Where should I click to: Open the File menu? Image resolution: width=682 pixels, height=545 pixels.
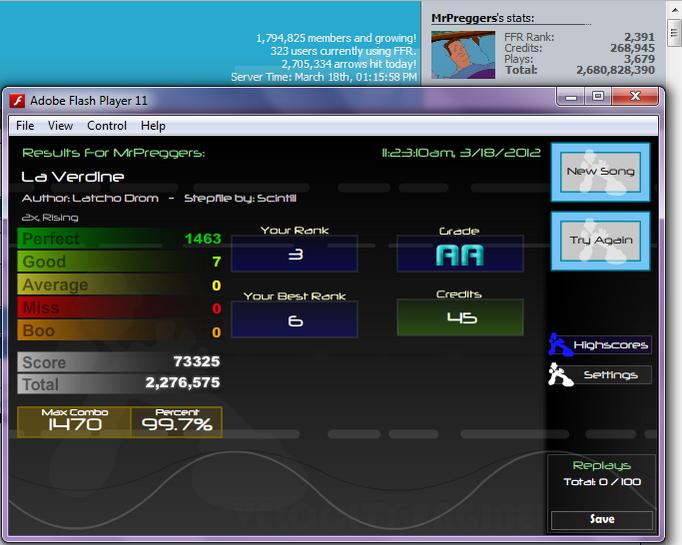point(25,126)
